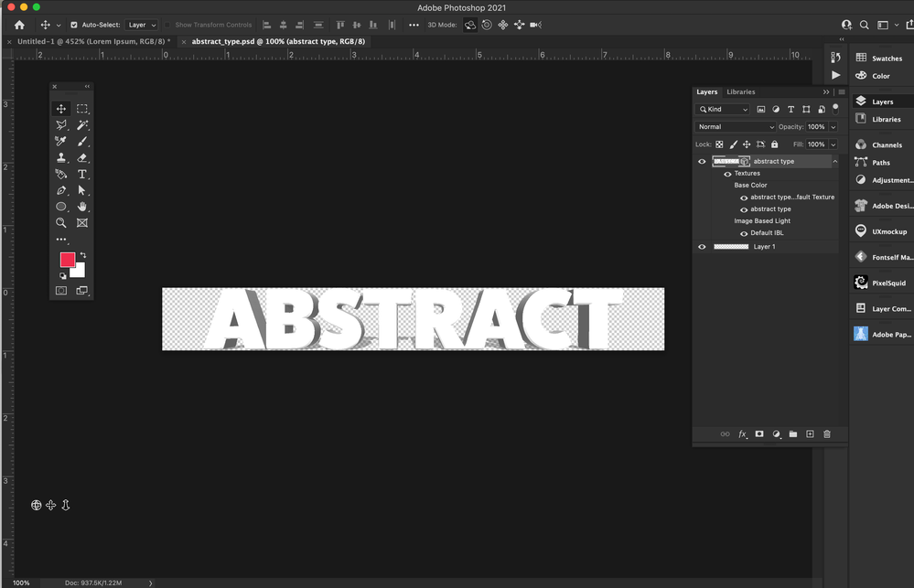Toggle visibility of Layer 1
914x588 pixels.
(x=701, y=247)
